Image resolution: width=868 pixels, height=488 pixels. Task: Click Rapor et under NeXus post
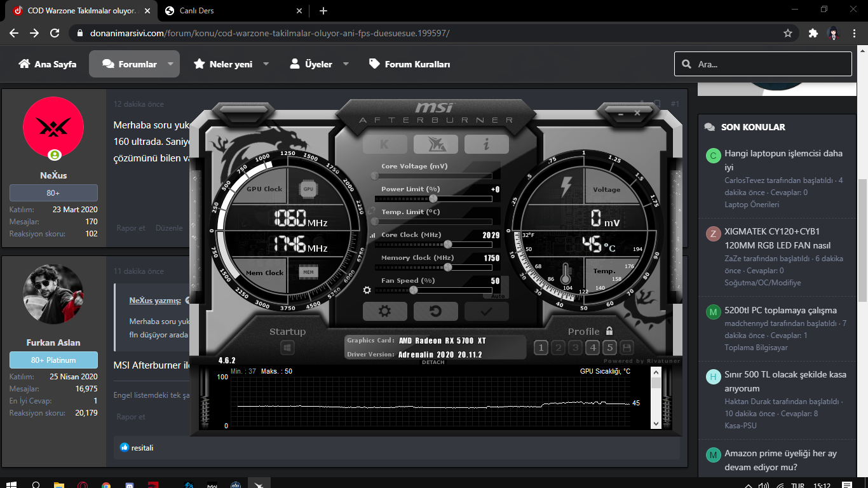click(131, 228)
